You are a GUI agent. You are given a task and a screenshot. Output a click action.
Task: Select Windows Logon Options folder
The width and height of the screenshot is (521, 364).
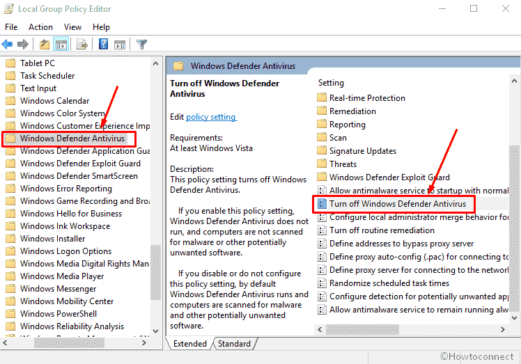coord(59,251)
